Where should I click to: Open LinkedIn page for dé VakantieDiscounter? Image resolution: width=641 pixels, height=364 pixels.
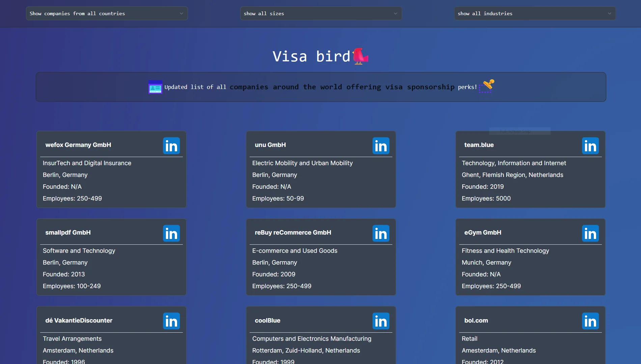point(171,321)
